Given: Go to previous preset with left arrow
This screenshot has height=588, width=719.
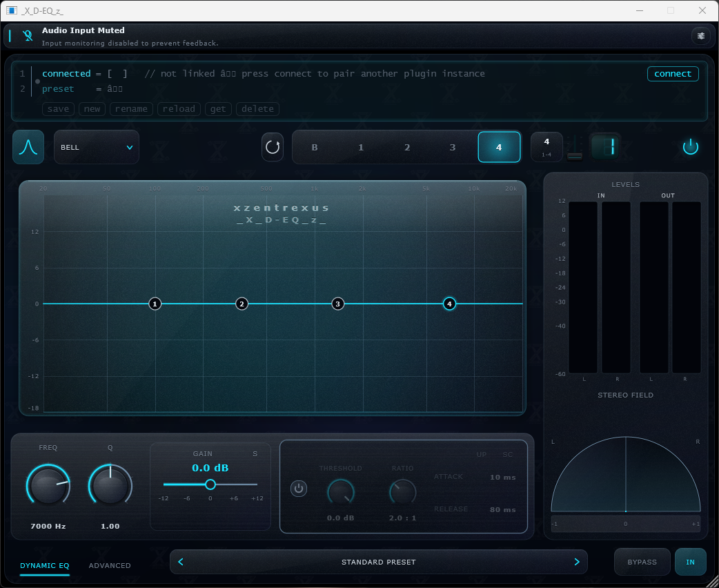Looking at the screenshot, I should [x=181, y=562].
